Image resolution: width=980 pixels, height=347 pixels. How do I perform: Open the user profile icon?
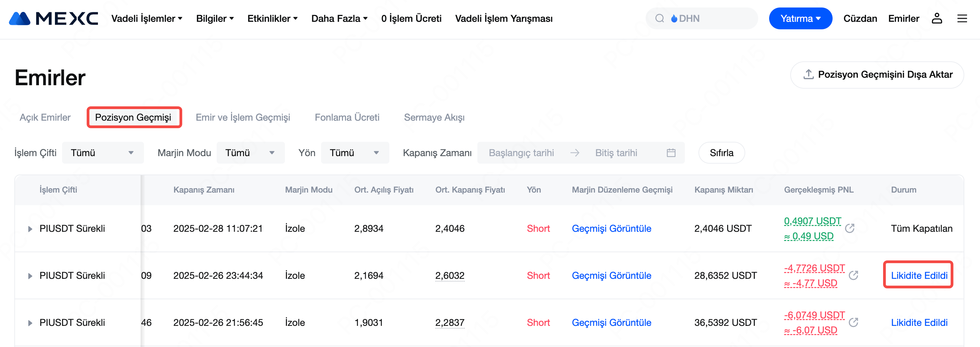937,18
